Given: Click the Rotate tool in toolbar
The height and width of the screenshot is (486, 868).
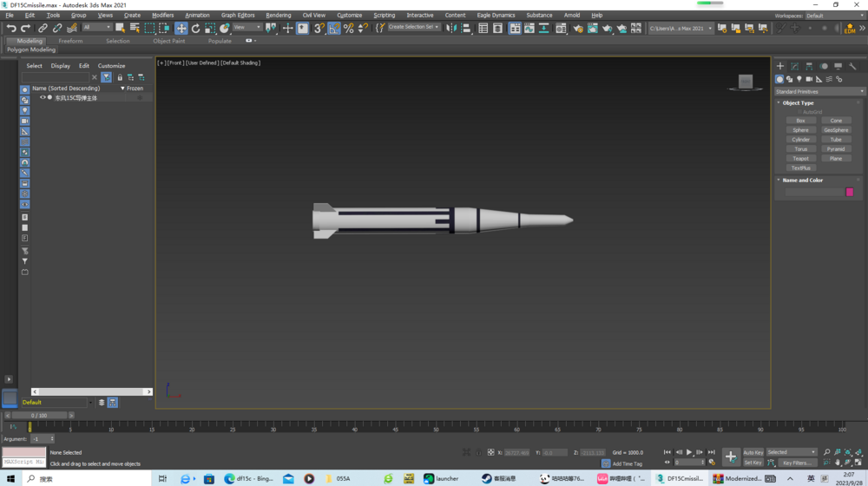Looking at the screenshot, I should click(195, 29).
